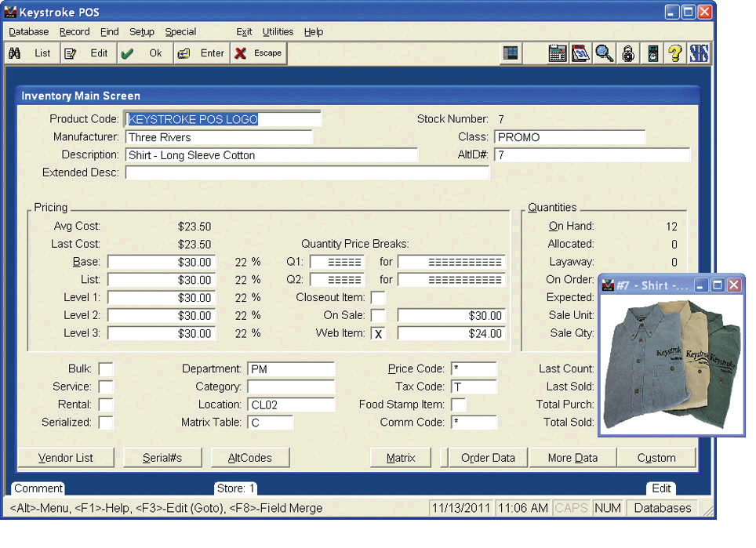The height and width of the screenshot is (548, 756).
Task: Click the Extended Desc input field
Action: point(307,173)
